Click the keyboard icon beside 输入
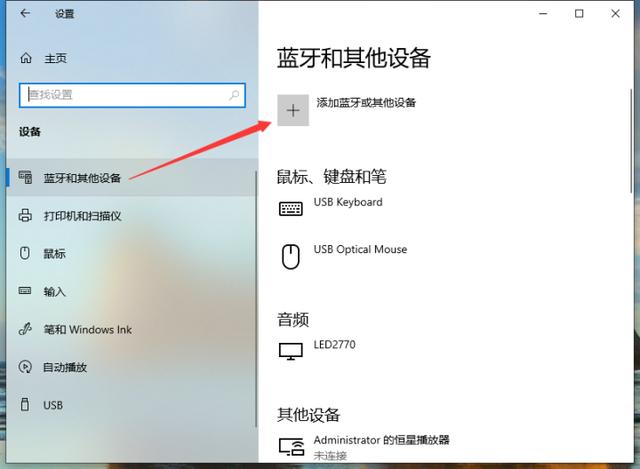Image resolution: width=640 pixels, height=469 pixels. (x=25, y=291)
